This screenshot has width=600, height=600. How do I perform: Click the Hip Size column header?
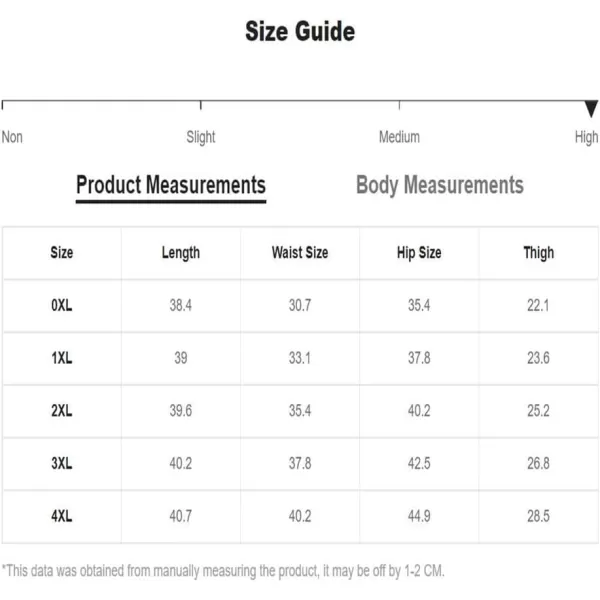(419, 253)
